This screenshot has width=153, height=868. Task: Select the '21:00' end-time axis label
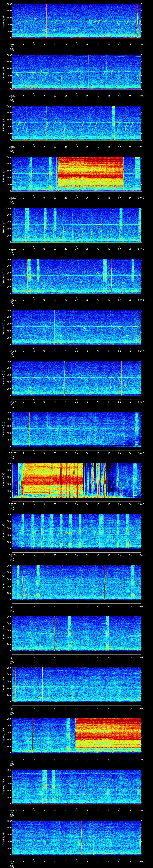[141, 249]
